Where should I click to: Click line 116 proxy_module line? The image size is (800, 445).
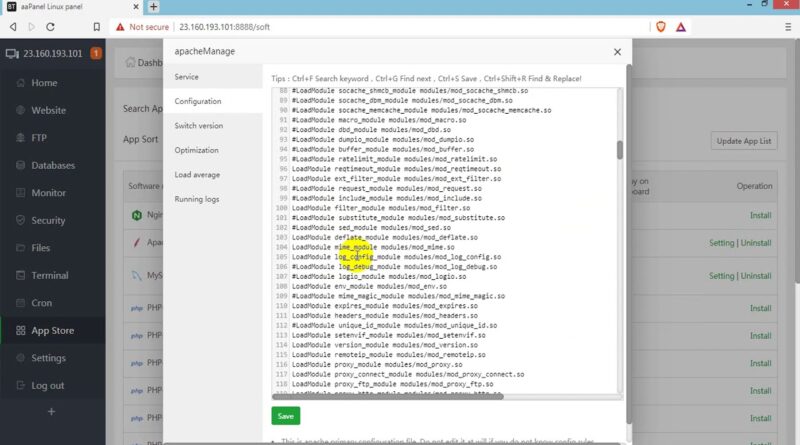(x=377, y=364)
